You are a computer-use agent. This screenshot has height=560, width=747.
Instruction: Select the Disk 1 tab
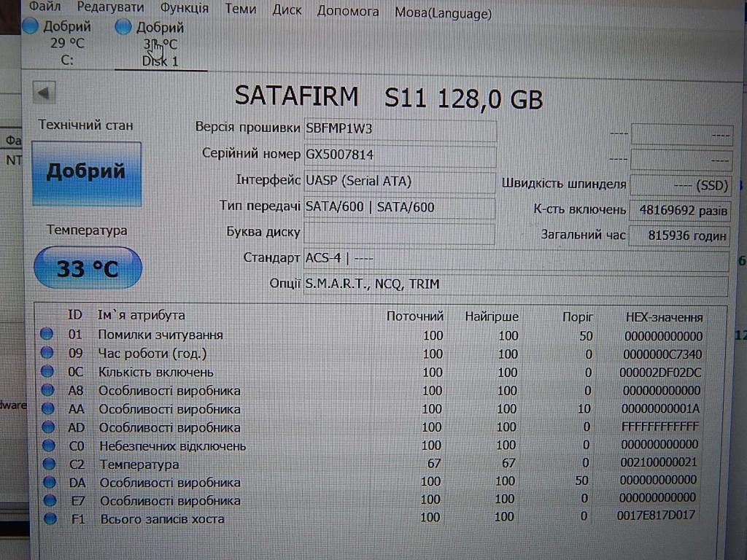(160, 45)
